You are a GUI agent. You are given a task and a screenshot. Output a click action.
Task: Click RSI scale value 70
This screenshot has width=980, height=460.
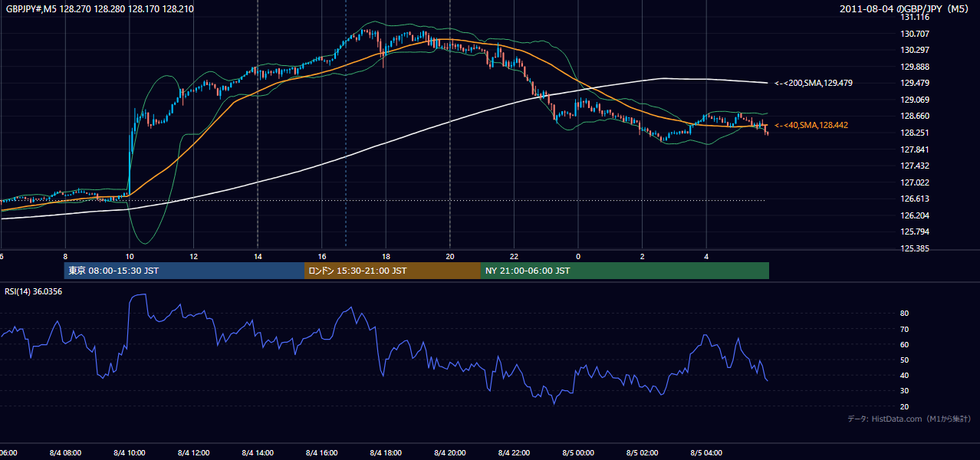904,329
